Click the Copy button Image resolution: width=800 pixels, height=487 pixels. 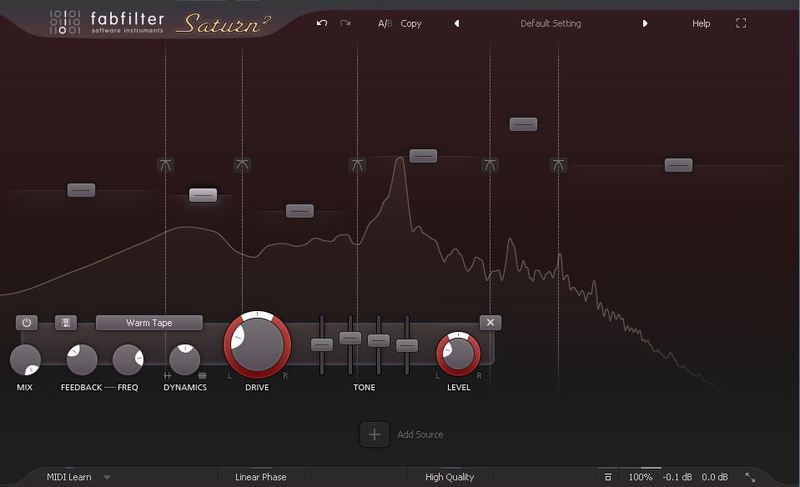pyautogui.click(x=411, y=23)
